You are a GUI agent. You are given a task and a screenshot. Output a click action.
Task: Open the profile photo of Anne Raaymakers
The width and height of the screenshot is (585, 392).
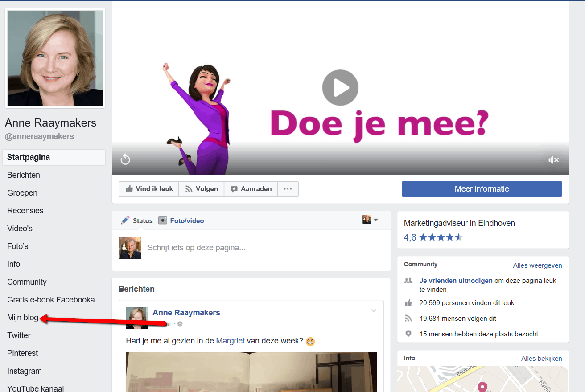click(55, 58)
